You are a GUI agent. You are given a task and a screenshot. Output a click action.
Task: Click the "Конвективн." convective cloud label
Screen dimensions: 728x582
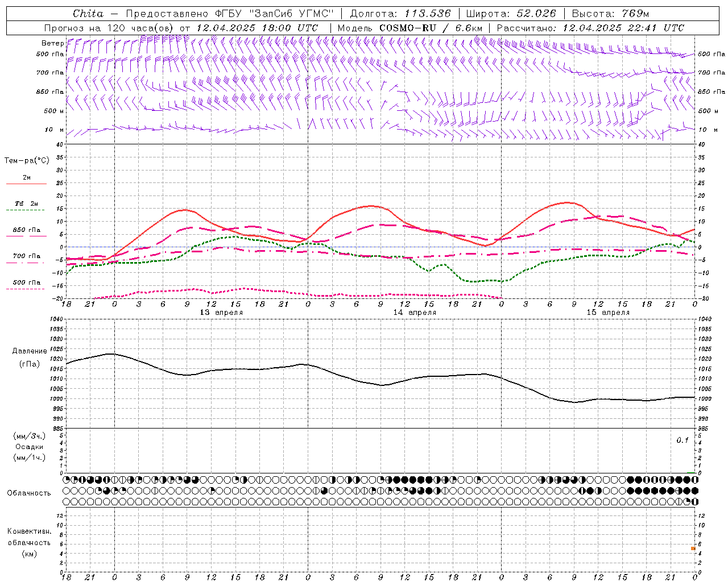(x=30, y=531)
